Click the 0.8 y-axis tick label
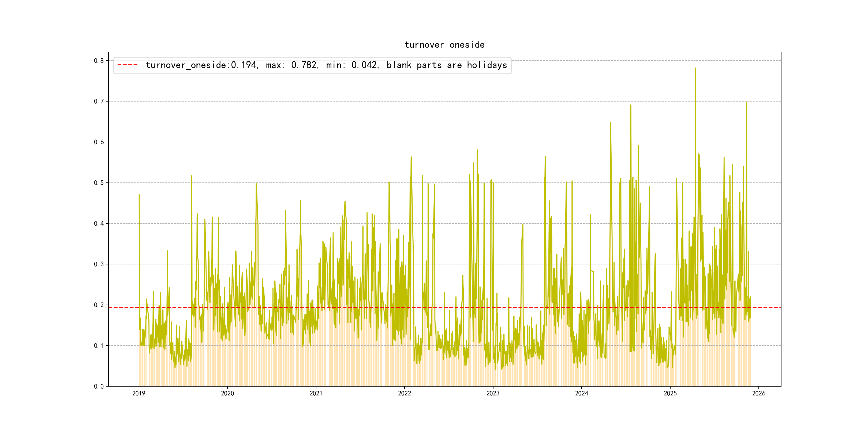Viewport: 868px width, 434px height. (x=99, y=61)
